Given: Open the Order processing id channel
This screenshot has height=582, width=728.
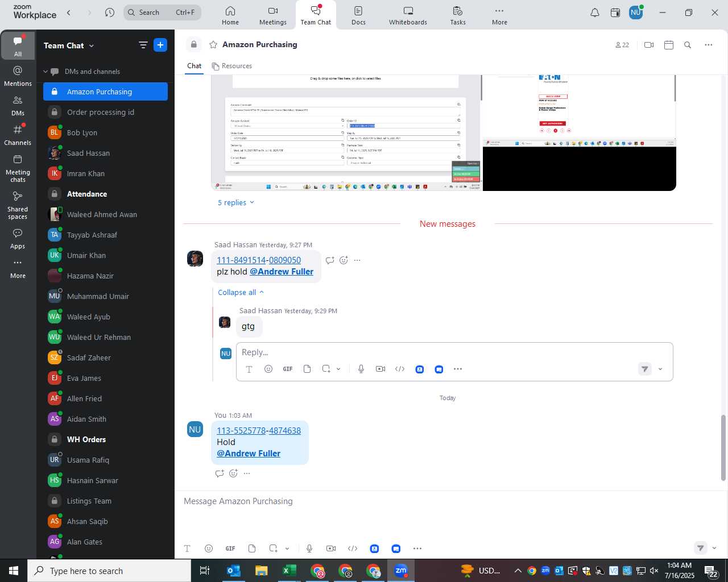Looking at the screenshot, I should pos(105,112).
